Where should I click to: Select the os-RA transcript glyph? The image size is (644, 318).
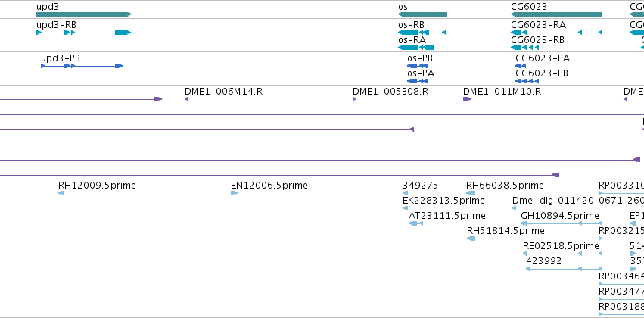point(416,48)
